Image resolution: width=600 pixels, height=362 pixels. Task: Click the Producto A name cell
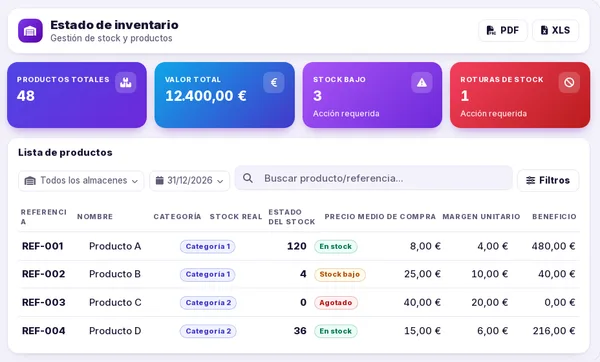(115, 246)
